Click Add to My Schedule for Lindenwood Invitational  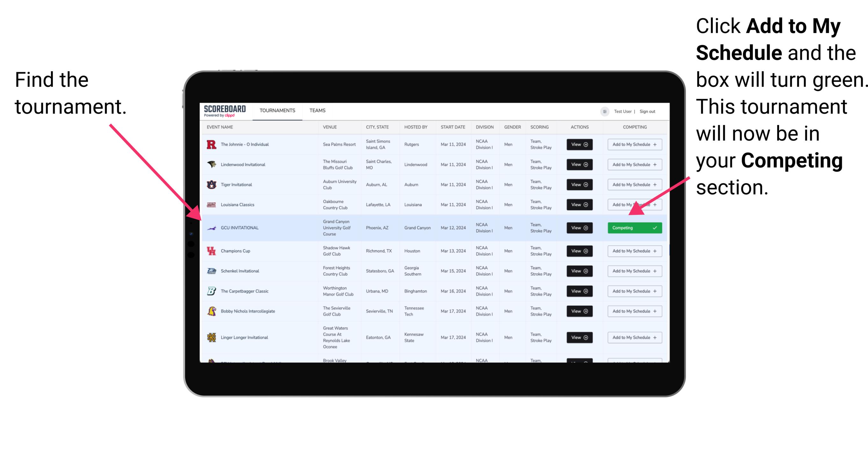[633, 164]
